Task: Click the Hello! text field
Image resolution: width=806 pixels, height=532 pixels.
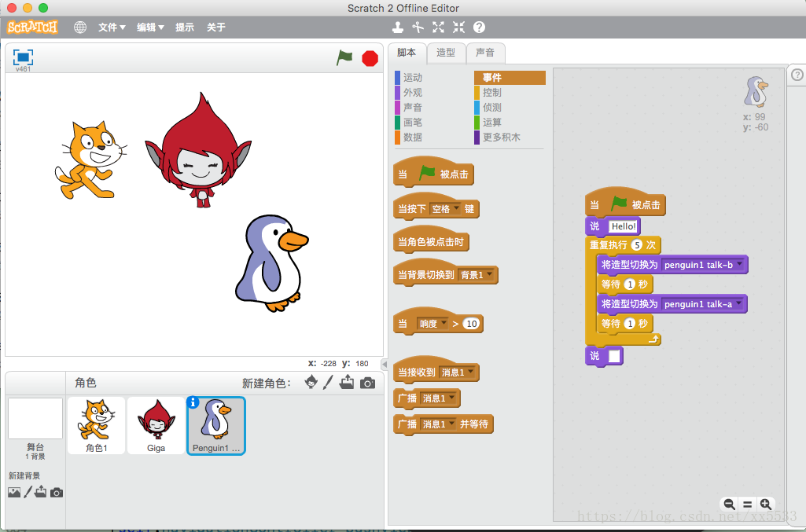Action: coord(623,226)
